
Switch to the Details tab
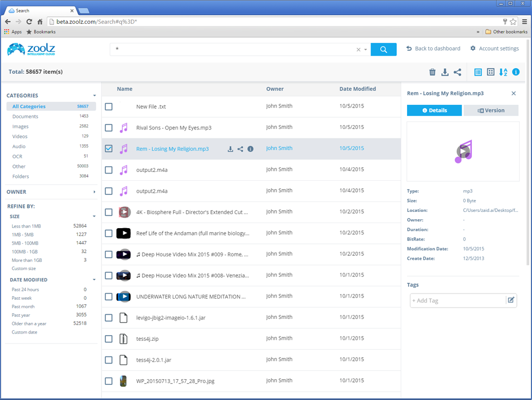(434, 110)
